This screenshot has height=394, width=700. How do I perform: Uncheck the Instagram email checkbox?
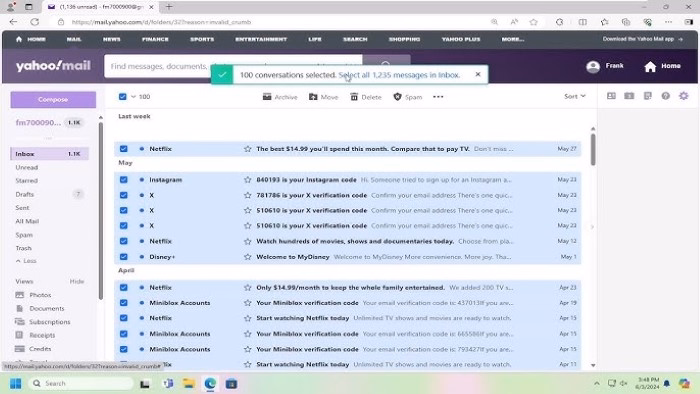tap(124, 180)
